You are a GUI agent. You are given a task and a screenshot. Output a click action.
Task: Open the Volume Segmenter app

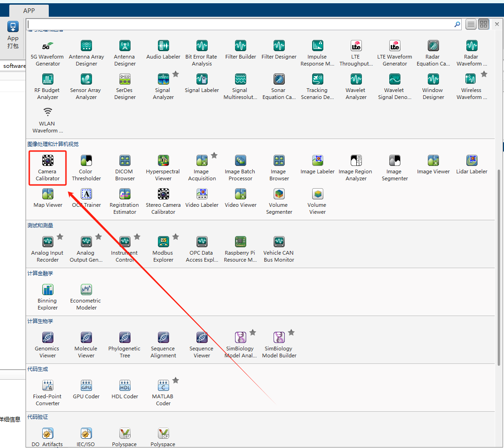279,201
